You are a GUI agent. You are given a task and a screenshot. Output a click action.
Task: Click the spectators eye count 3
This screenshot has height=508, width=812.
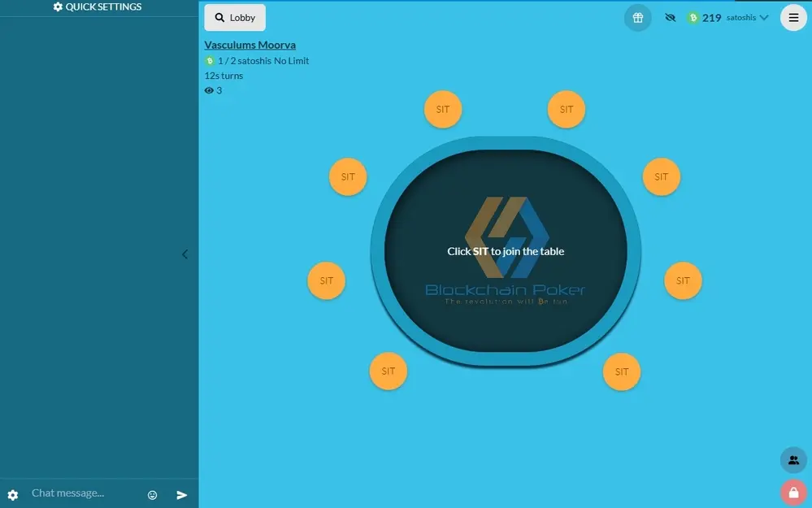tap(213, 90)
